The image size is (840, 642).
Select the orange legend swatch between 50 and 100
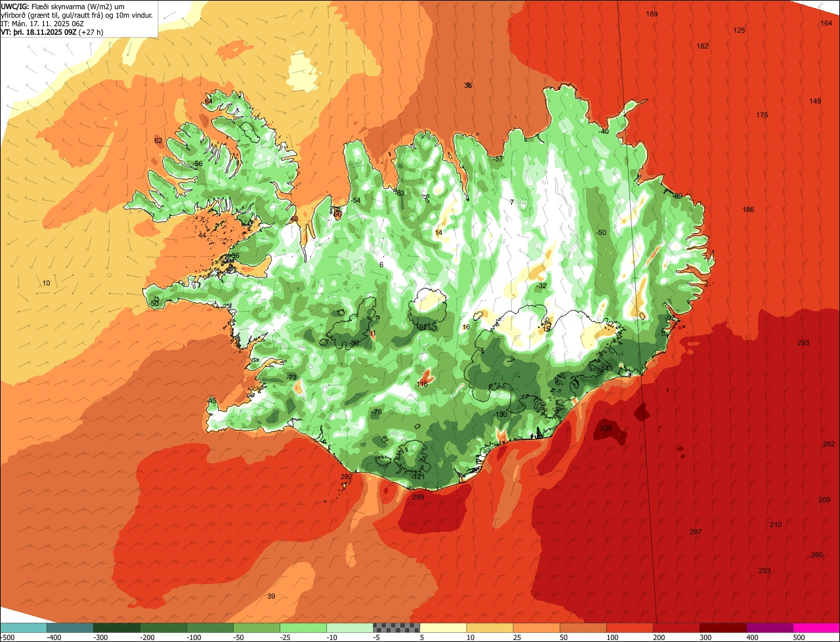pos(583,628)
